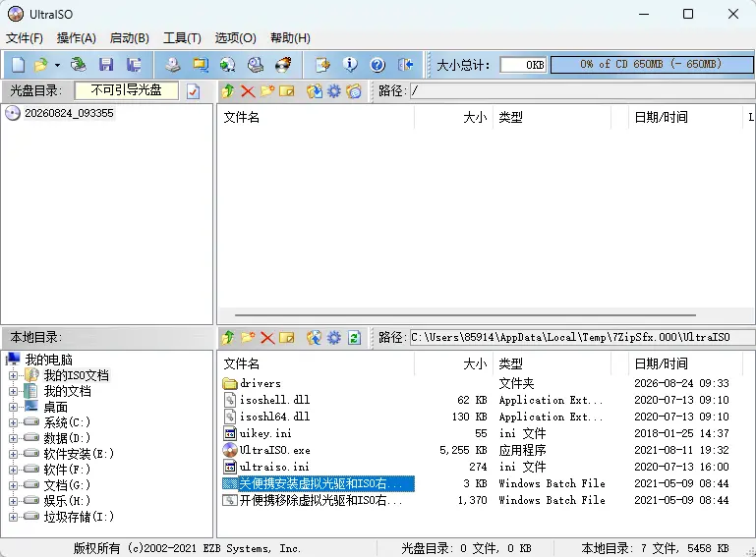Click the disc list 文件名 column header

coord(316,117)
